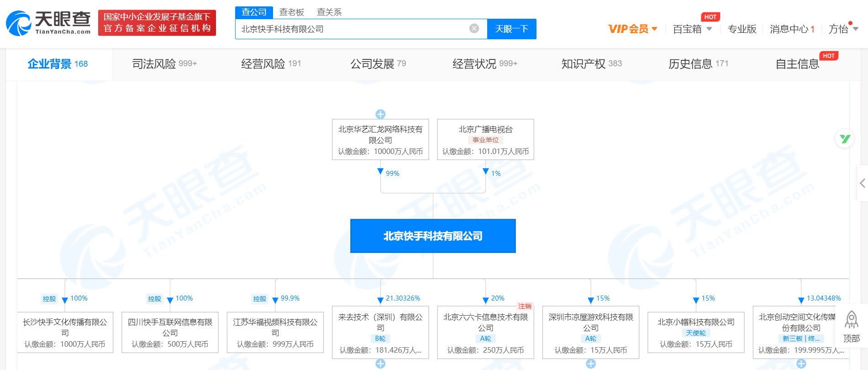The height and width of the screenshot is (370, 868).
Task: Click the B轮 funding tag
Action: (x=380, y=338)
